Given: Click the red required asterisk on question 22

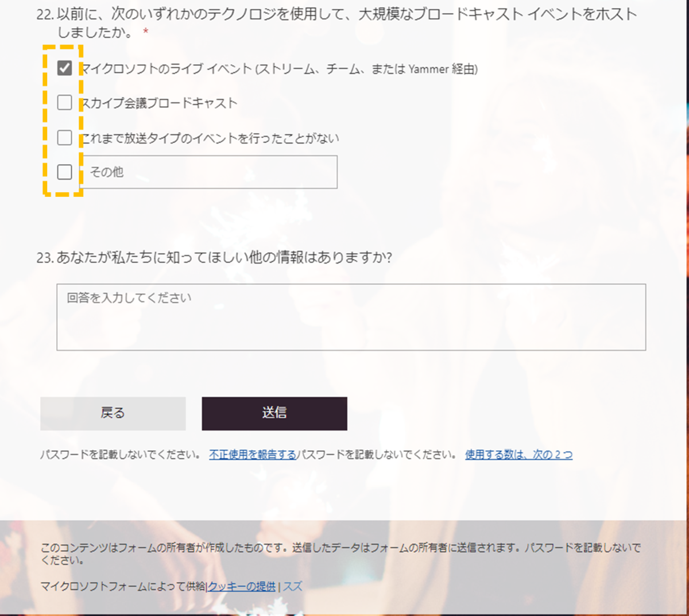Looking at the screenshot, I should pyautogui.click(x=146, y=31).
